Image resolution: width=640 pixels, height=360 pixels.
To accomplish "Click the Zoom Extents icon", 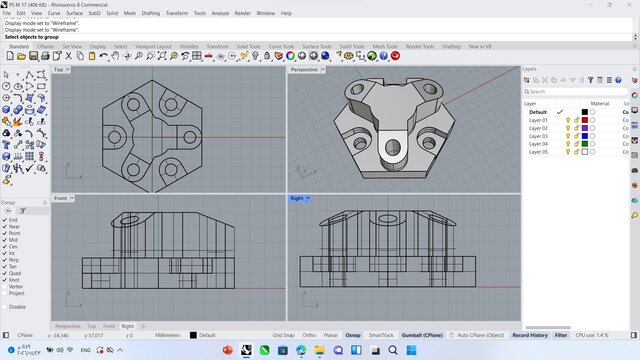I will pos(162,56).
